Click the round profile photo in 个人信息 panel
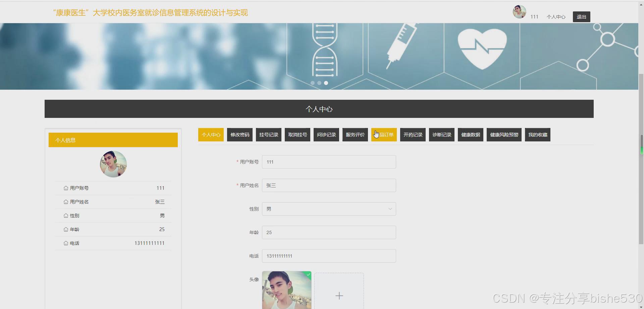This screenshot has width=644, height=309. click(x=113, y=164)
